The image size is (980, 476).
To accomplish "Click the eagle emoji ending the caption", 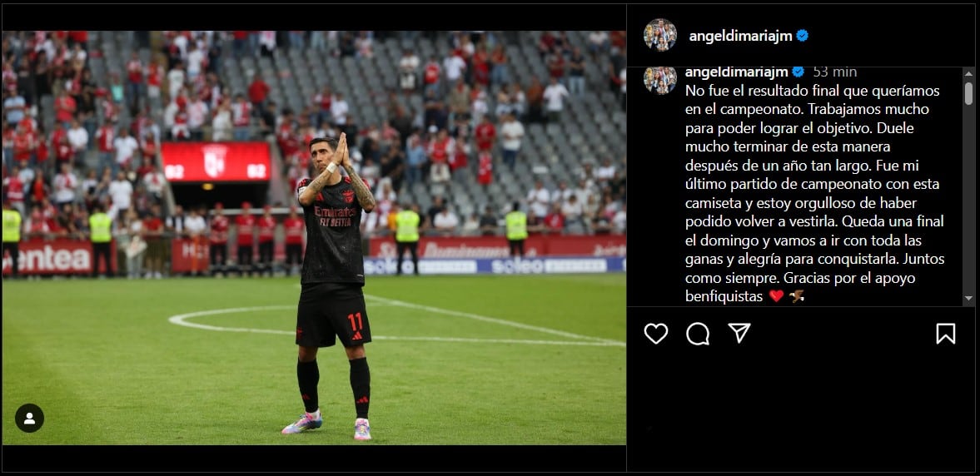I will tap(796, 296).
